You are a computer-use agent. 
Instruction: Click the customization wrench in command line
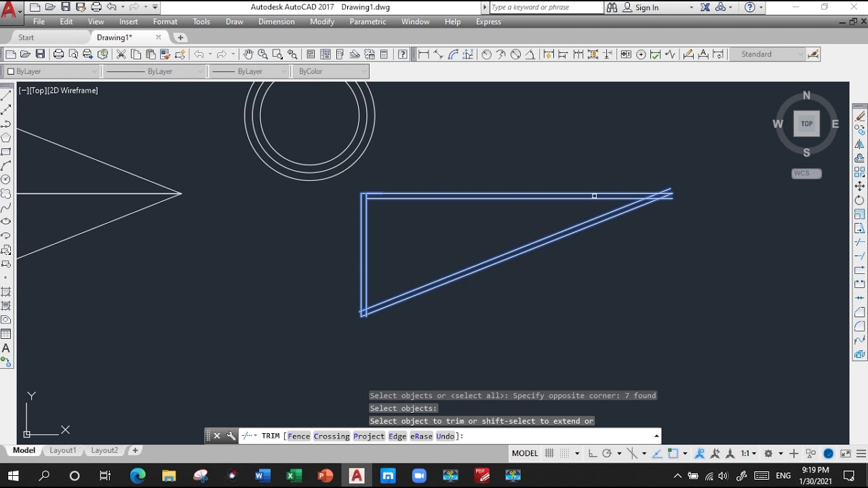pos(231,436)
